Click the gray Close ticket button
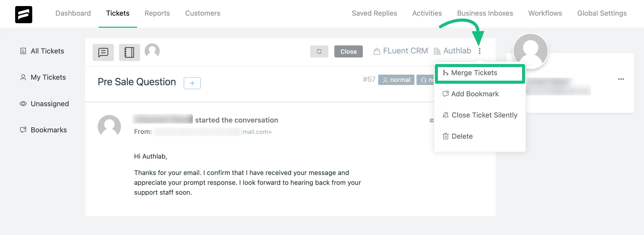The image size is (644, 235). click(x=348, y=51)
